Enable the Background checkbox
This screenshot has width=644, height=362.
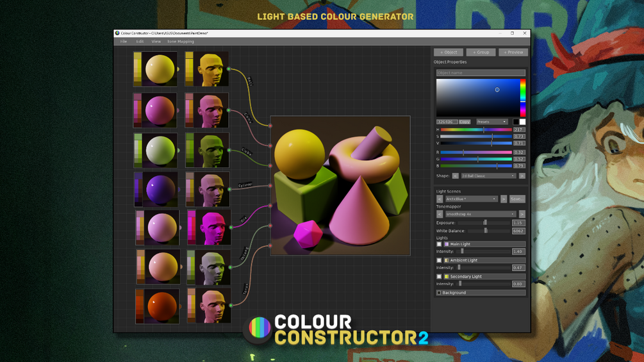click(439, 293)
